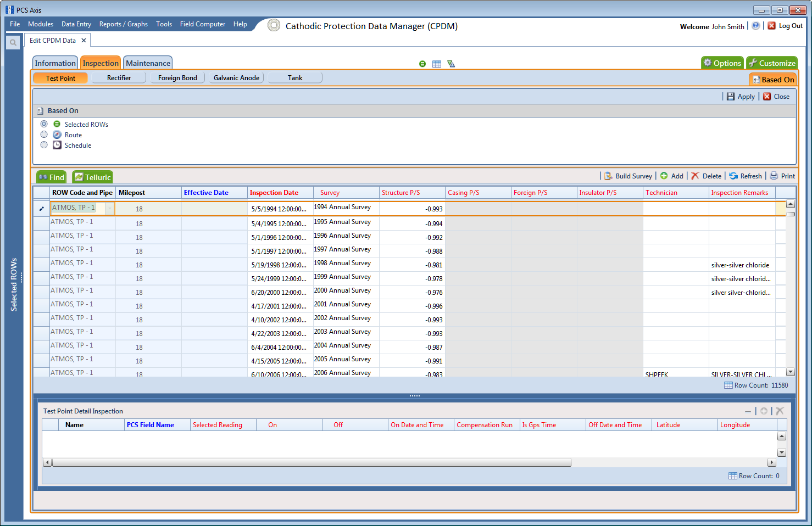
Task: Click the detail grid scroll right arrow
Action: point(772,462)
